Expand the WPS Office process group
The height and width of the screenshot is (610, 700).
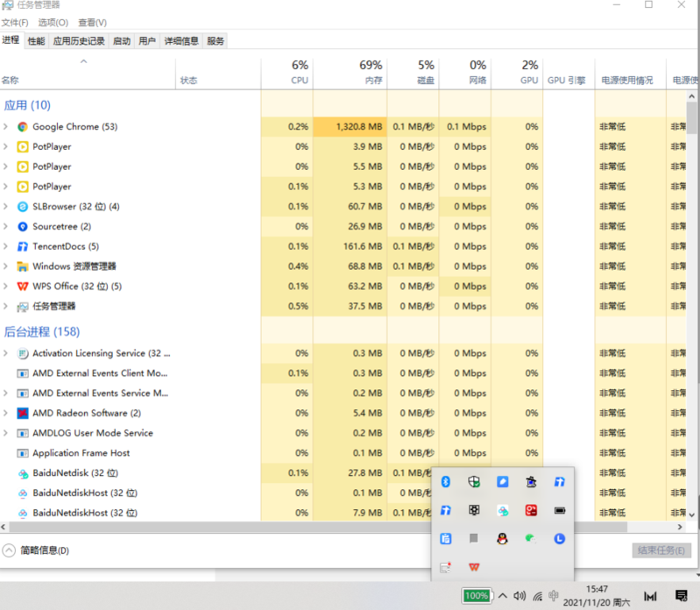[x=6, y=287]
